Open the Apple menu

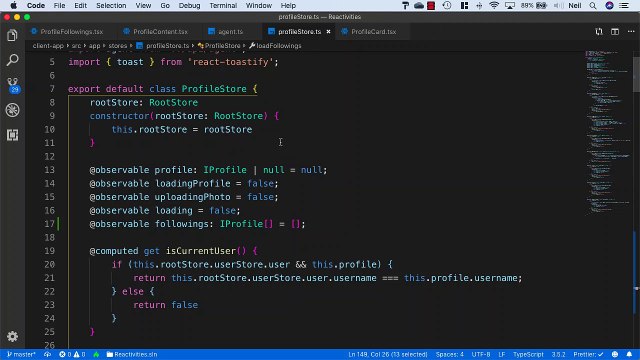click(x=13, y=5)
